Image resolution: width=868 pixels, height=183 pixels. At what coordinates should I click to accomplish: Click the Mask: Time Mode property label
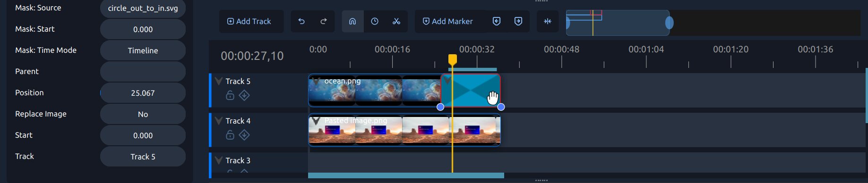(46, 50)
